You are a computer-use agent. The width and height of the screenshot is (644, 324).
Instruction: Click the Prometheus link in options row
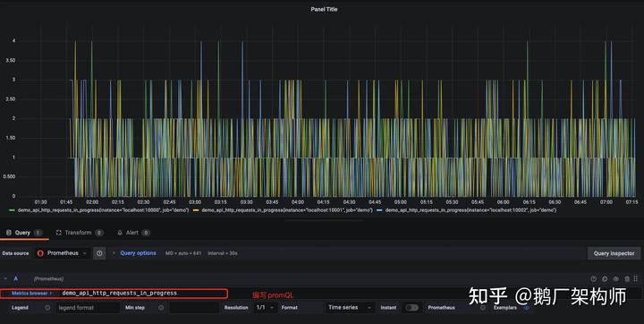[441, 308]
